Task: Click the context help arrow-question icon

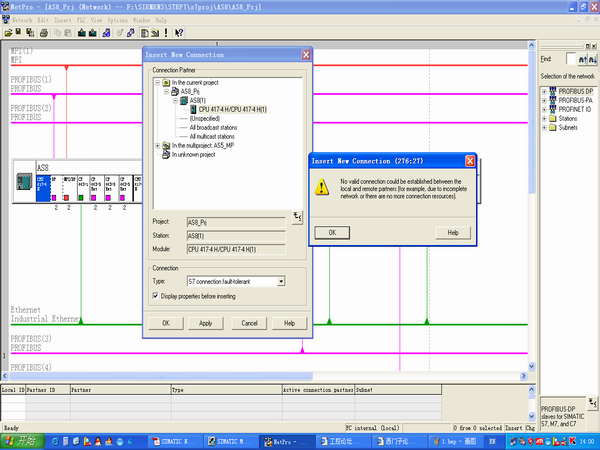Action: coord(179,33)
